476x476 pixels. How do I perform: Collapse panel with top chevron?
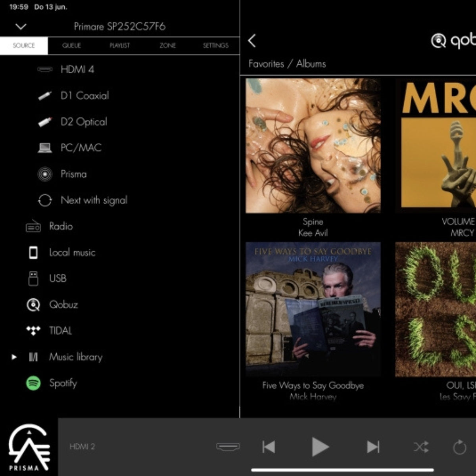click(x=21, y=27)
